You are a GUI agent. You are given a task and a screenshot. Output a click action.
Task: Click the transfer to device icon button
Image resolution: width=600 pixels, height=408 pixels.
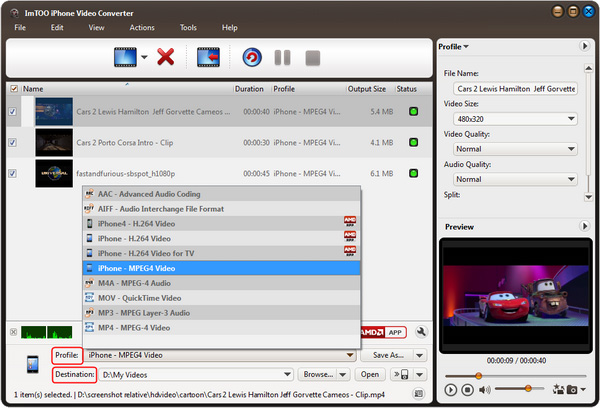click(401, 374)
